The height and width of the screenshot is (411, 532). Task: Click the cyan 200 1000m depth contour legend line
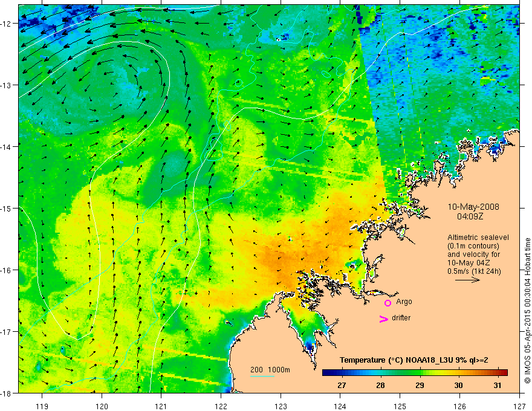click(262, 376)
